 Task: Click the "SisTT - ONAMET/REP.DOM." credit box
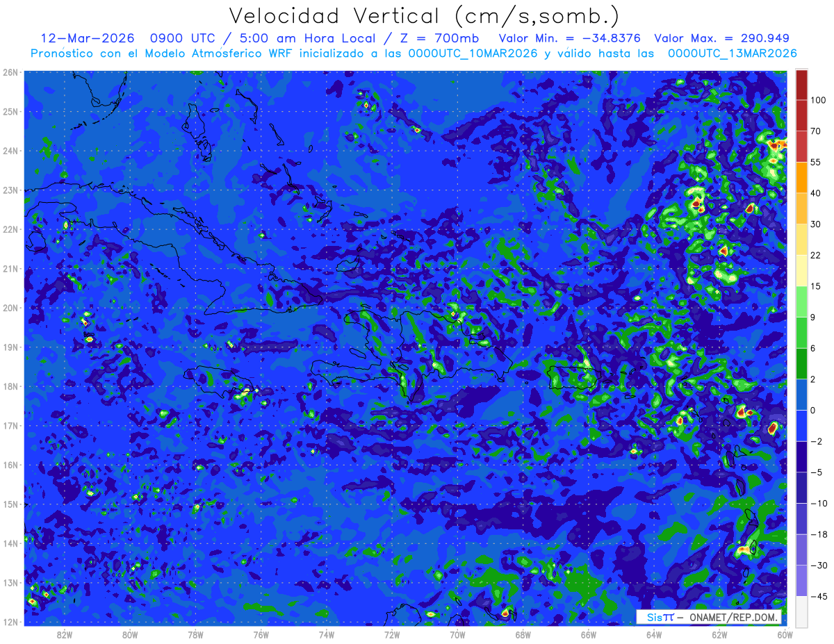point(709,617)
